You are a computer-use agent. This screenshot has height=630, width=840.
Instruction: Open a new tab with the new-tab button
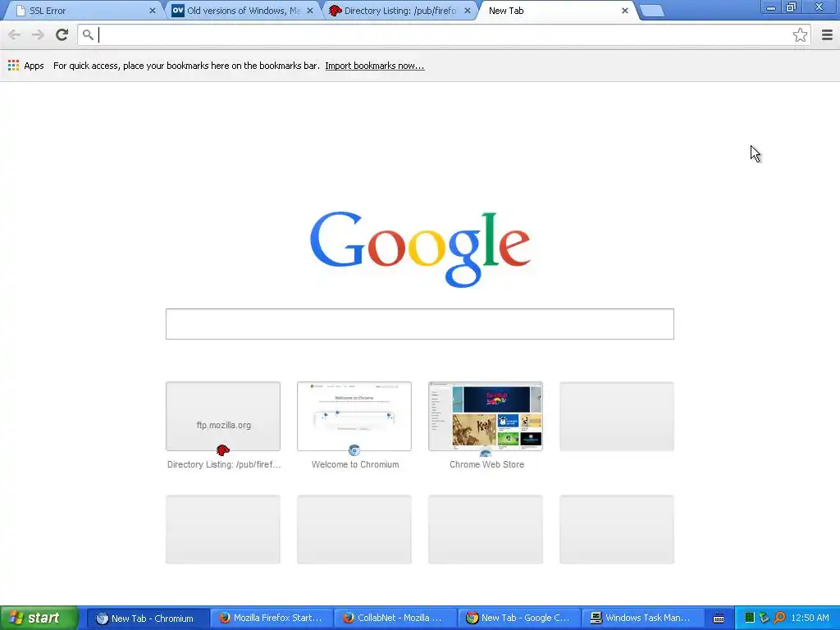click(x=652, y=11)
